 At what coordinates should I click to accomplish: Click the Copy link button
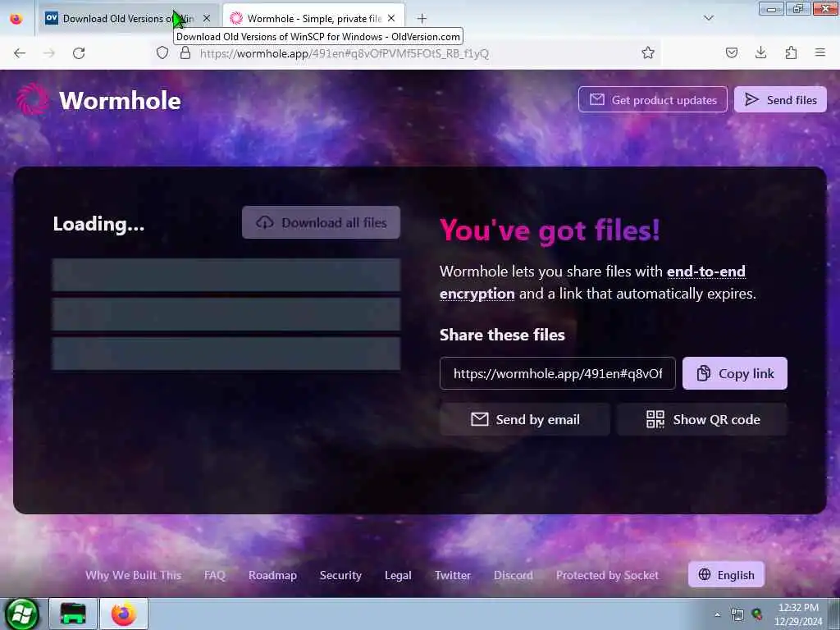734,373
